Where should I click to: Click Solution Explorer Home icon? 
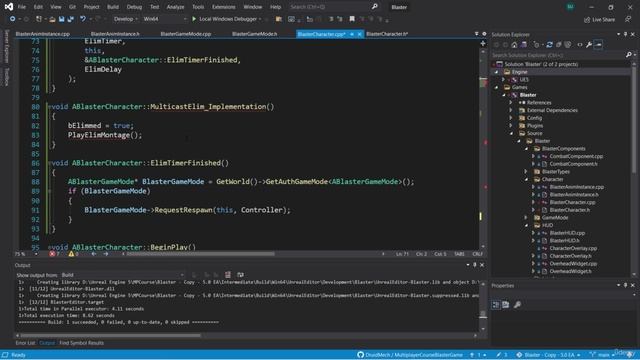514,45
